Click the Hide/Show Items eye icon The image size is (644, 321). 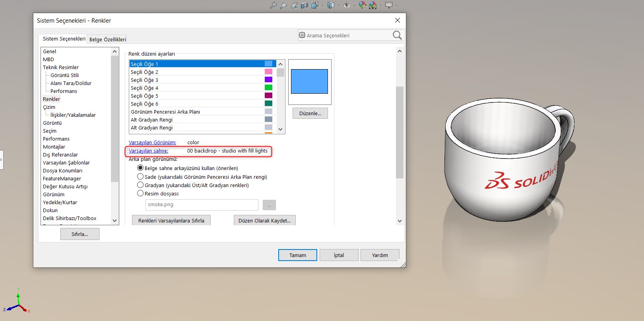[347, 5]
